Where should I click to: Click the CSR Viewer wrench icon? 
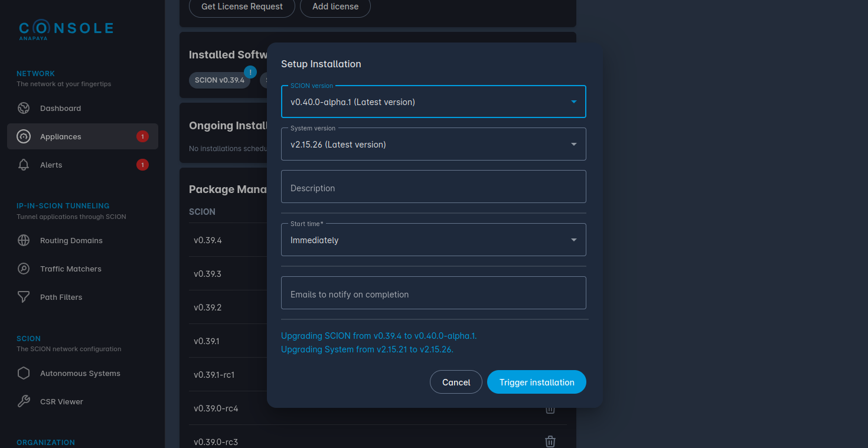[x=24, y=401]
